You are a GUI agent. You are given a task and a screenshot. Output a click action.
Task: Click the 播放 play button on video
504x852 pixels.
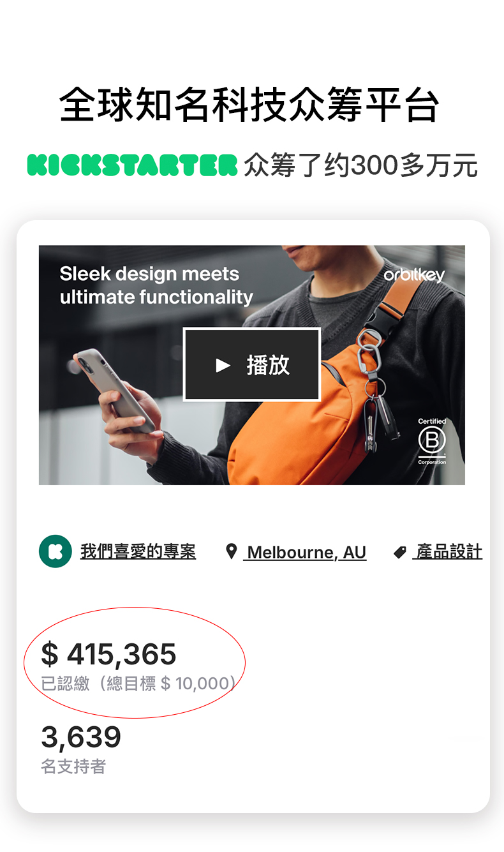point(252,364)
